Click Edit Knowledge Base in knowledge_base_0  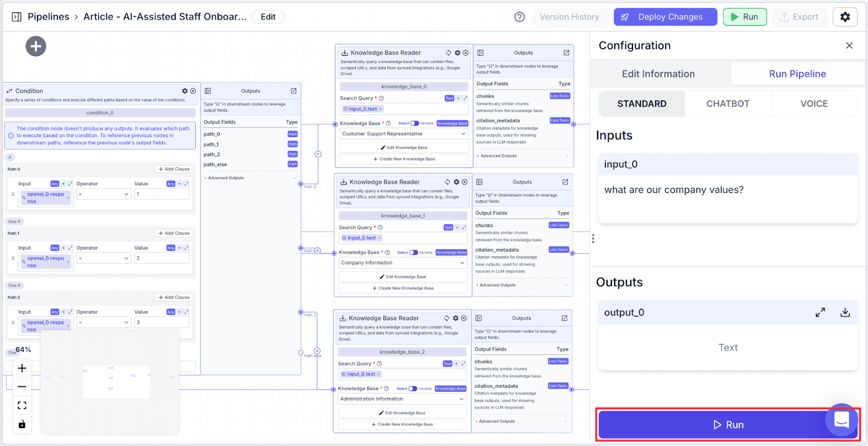point(404,147)
